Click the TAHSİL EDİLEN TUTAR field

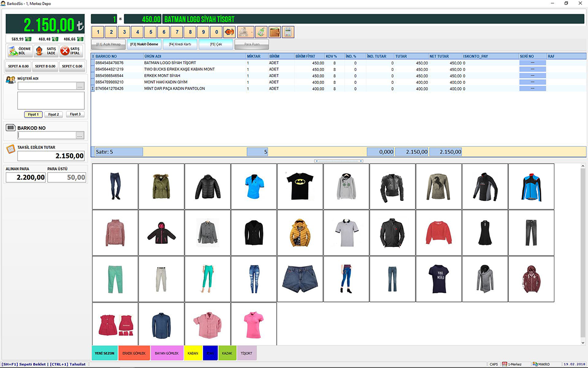coord(51,156)
